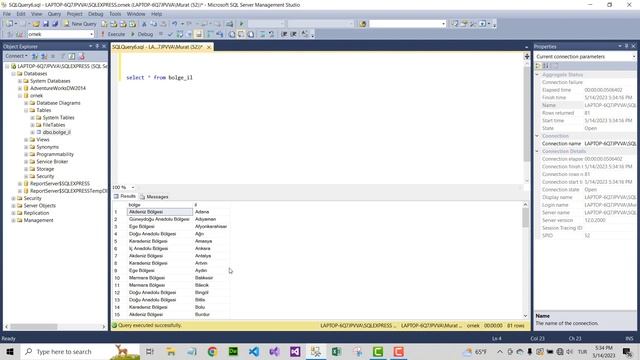Switch to the Results tab

point(124,196)
